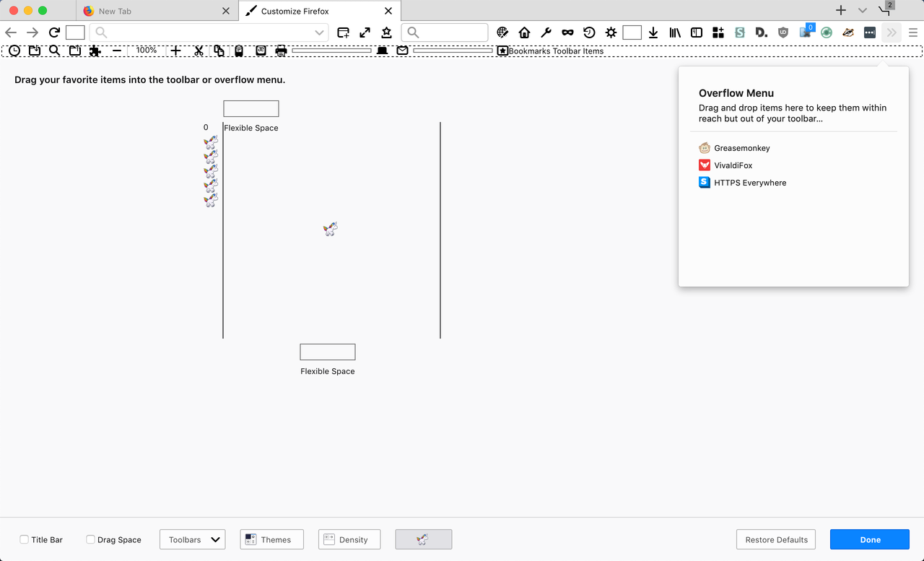The image size is (924, 561).
Task: Click the 100% zoom reset control
Action: 147,51
